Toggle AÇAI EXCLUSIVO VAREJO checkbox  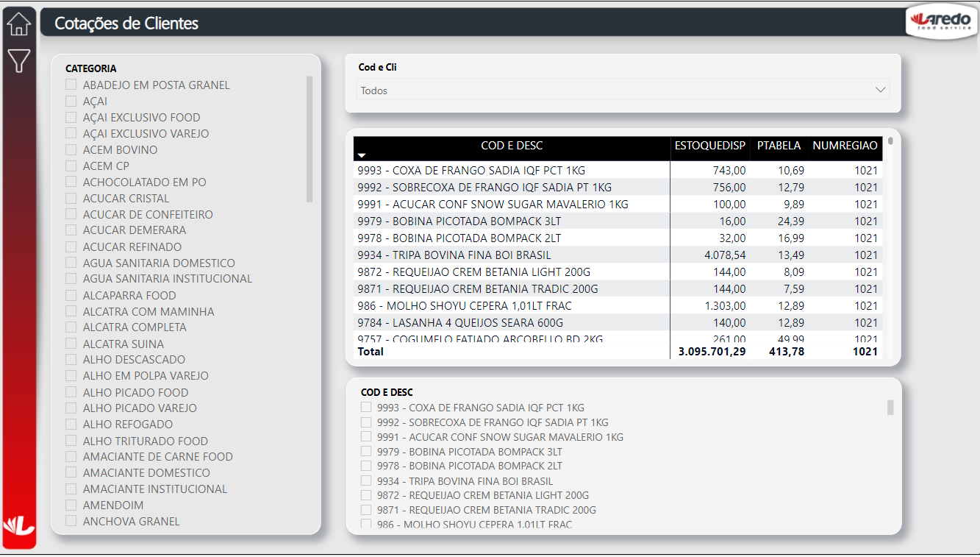(x=71, y=133)
